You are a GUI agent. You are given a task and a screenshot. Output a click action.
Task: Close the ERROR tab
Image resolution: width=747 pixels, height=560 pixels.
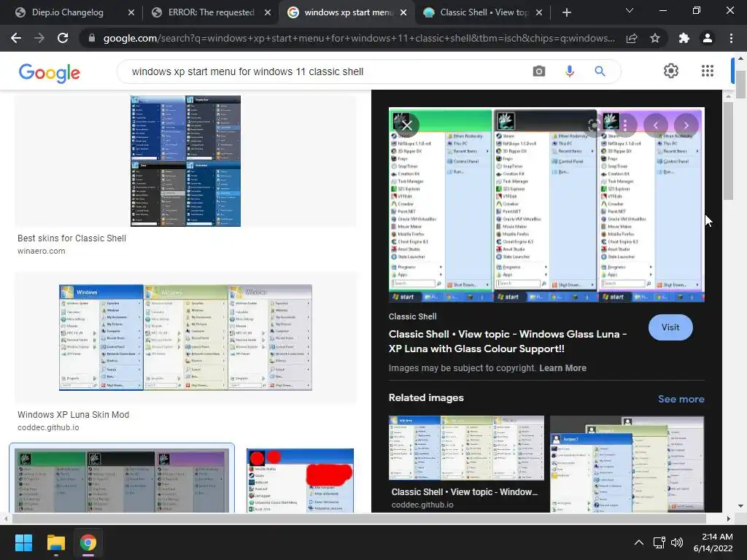268,13
